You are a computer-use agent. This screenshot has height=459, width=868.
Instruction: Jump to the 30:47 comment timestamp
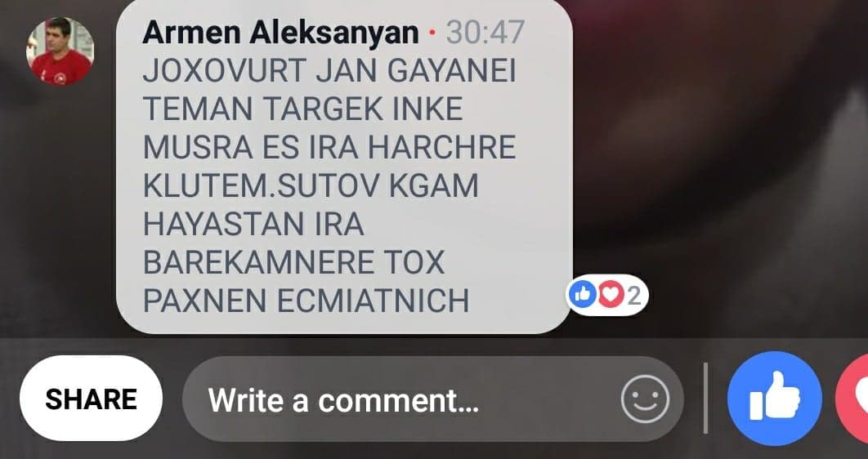point(485,33)
